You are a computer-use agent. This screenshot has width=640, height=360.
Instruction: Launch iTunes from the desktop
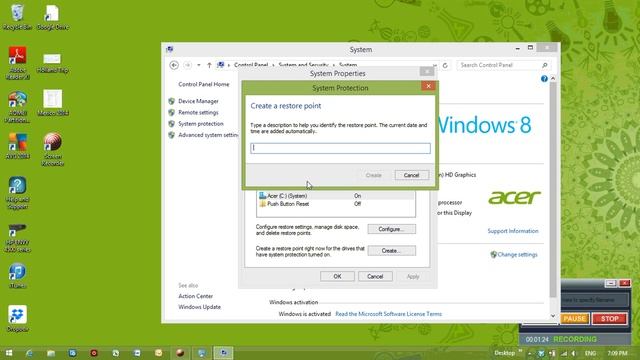[x=18, y=276]
